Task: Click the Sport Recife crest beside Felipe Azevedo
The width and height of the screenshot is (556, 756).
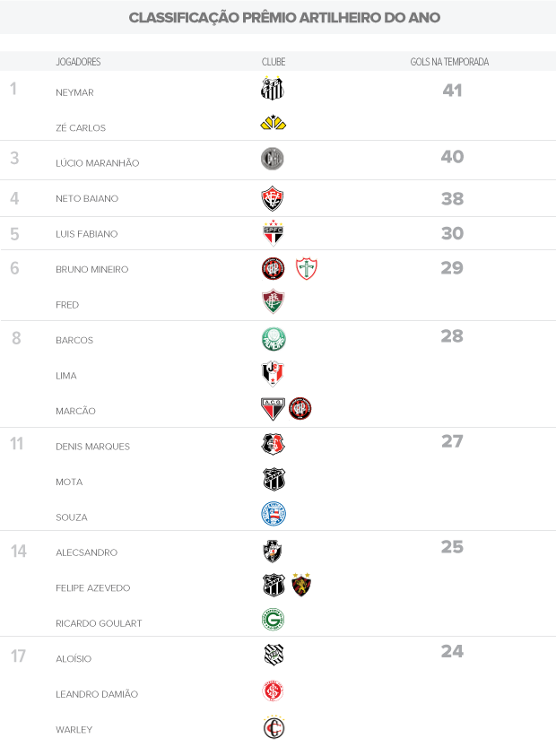Action: click(x=301, y=586)
